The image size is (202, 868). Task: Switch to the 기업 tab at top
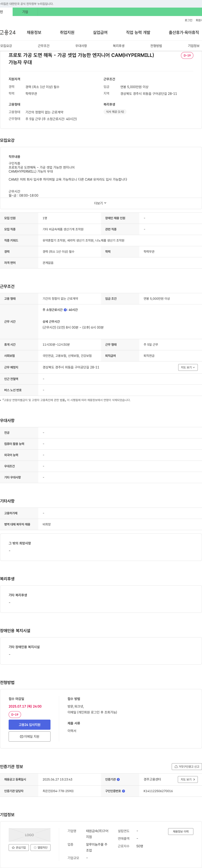(25, 12)
